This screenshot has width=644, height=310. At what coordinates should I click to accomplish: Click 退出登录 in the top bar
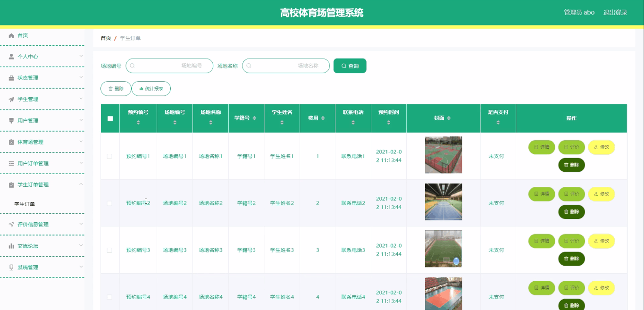(x=614, y=12)
